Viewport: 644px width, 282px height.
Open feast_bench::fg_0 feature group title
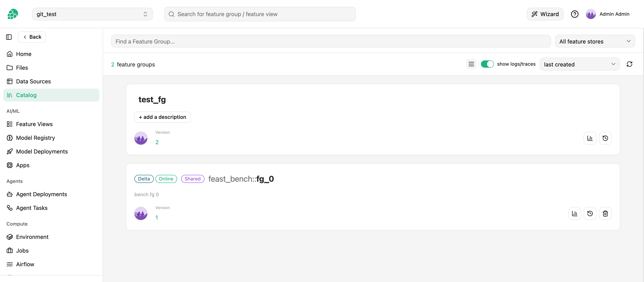click(x=241, y=179)
